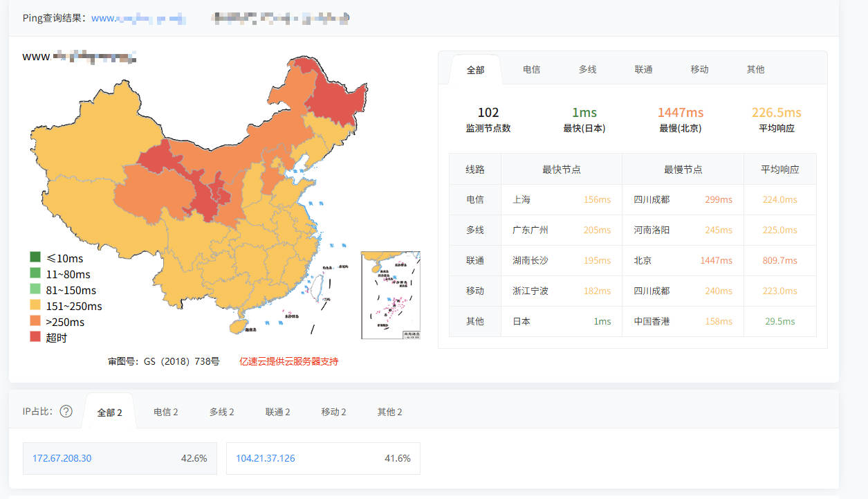The image size is (868, 499).
Task: Click the 河南洛阳 slowest node cell
Action: (x=652, y=230)
